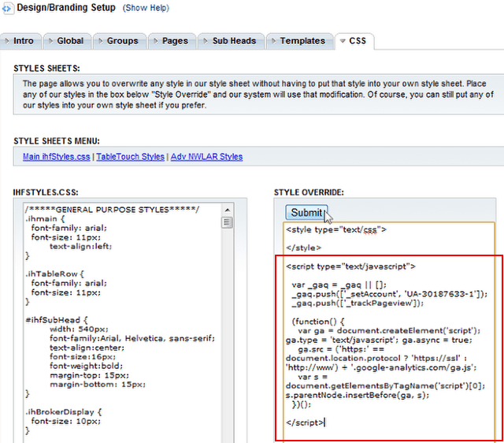Click the arrow icon on Groups tab
The height and width of the screenshot is (443, 504).
coord(101,41)
